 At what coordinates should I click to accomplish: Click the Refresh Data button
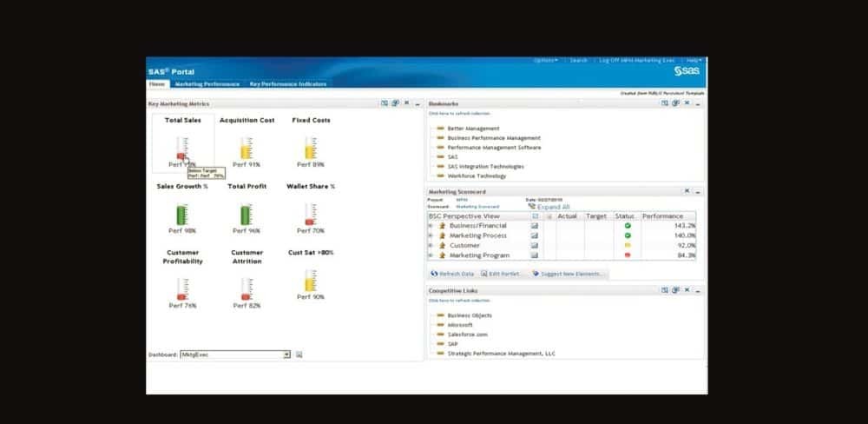(452, 274)
